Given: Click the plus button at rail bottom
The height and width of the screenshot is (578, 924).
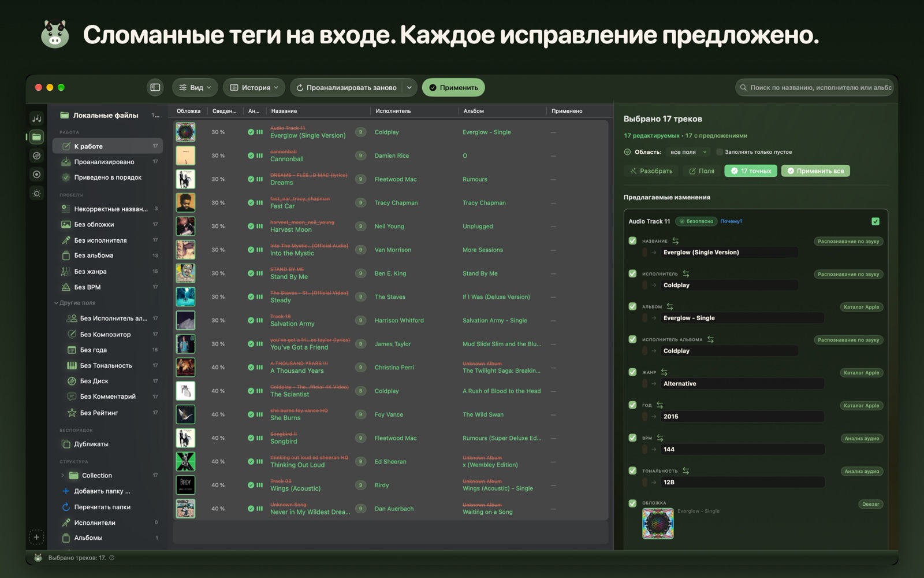Looking at the screenshot, I should click(36, 537).
